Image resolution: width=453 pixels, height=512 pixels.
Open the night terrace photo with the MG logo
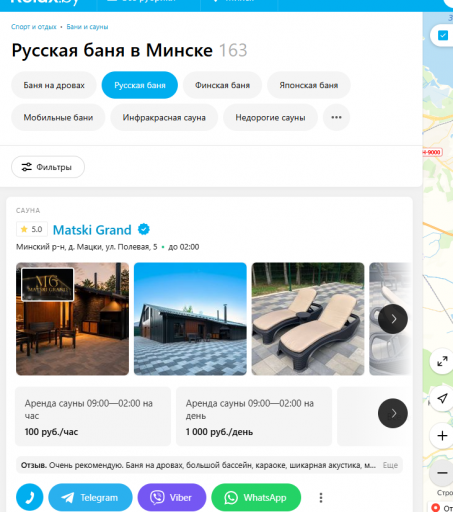pos(72,319)
